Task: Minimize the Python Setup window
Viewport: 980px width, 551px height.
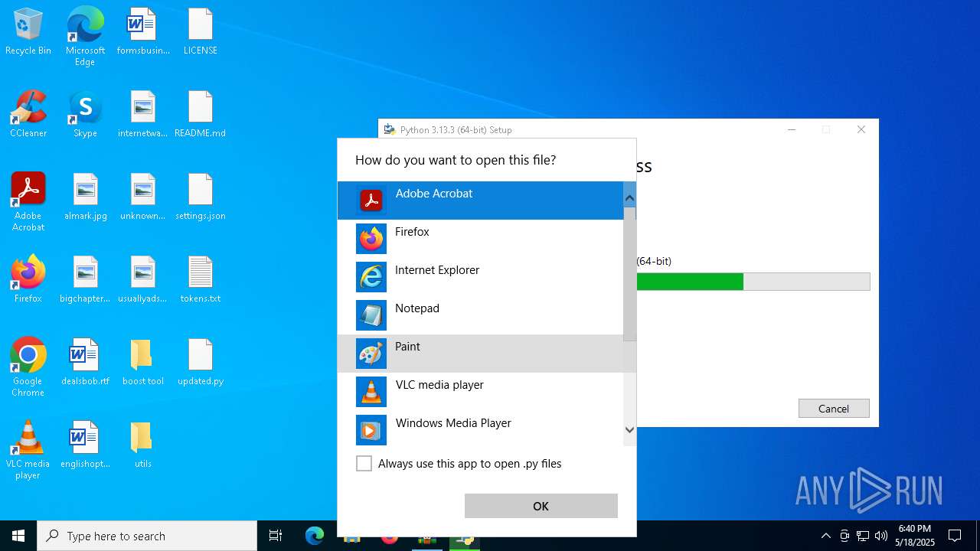Action: coord(792,129)
